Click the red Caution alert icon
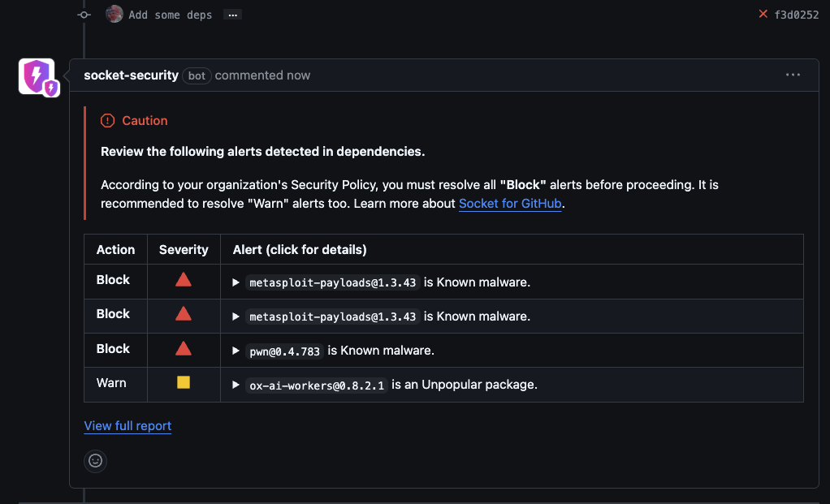 pyautogui.click(x=108, y=121)
